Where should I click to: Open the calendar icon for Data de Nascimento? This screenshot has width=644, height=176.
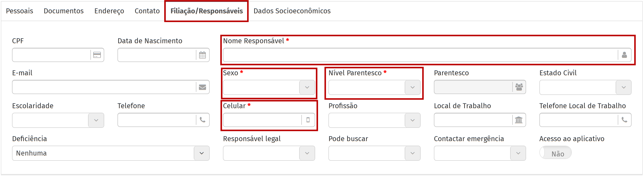[x=202, y=55]
